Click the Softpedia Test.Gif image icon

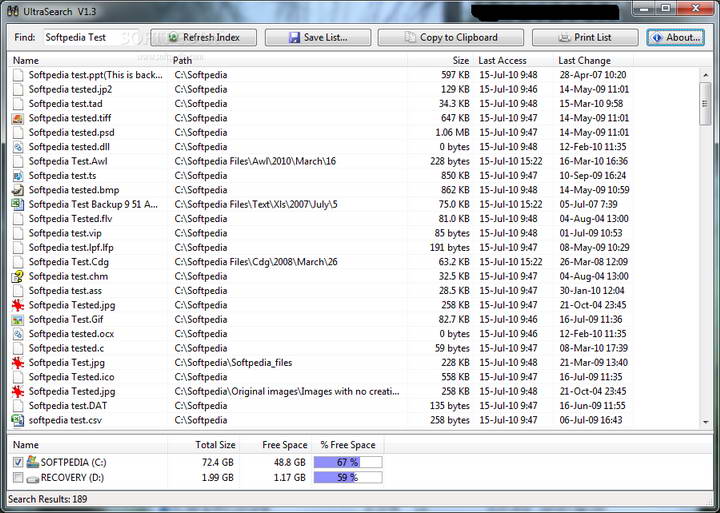(18, 320)
